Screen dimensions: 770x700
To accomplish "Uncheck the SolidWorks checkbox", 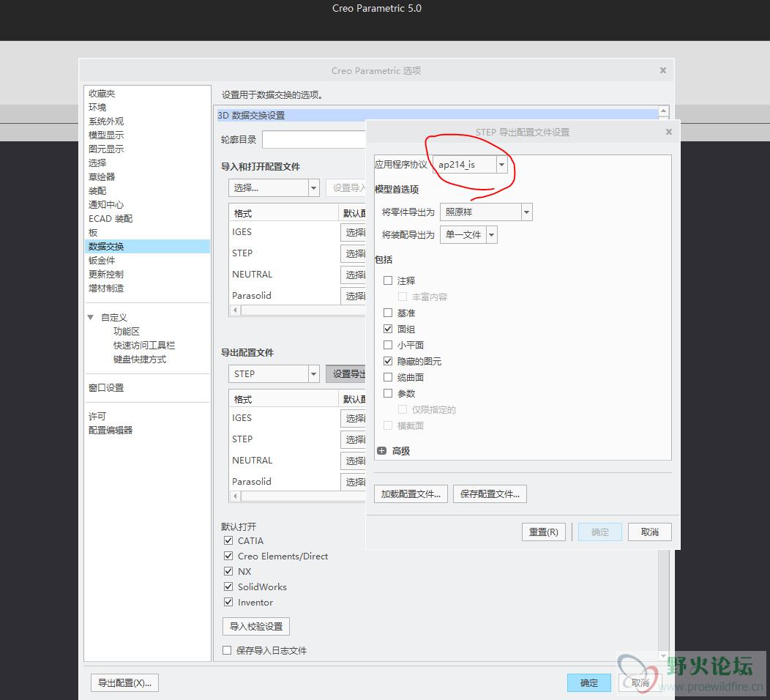I will (228, 587).
